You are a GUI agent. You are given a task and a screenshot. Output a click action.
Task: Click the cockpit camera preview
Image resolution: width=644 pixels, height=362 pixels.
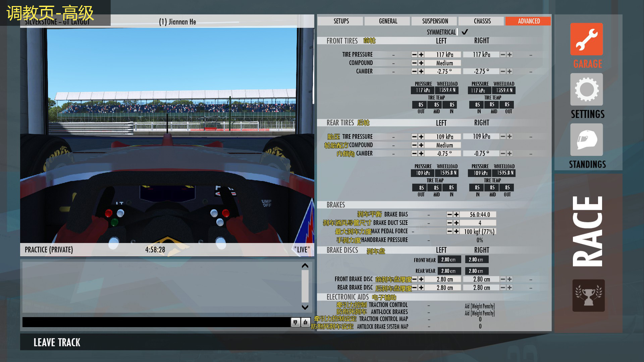click(167, 135)
